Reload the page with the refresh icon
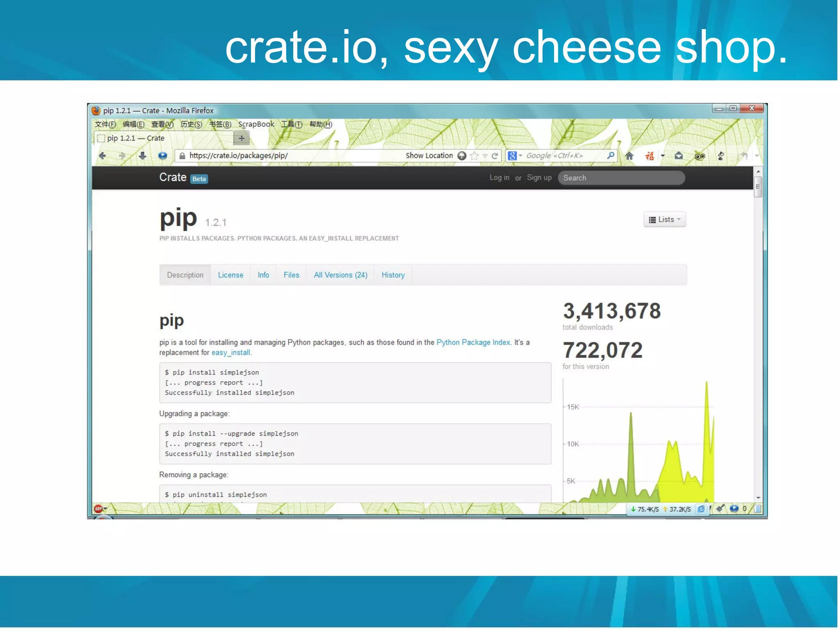840x630 pixels. click(495, 155)
